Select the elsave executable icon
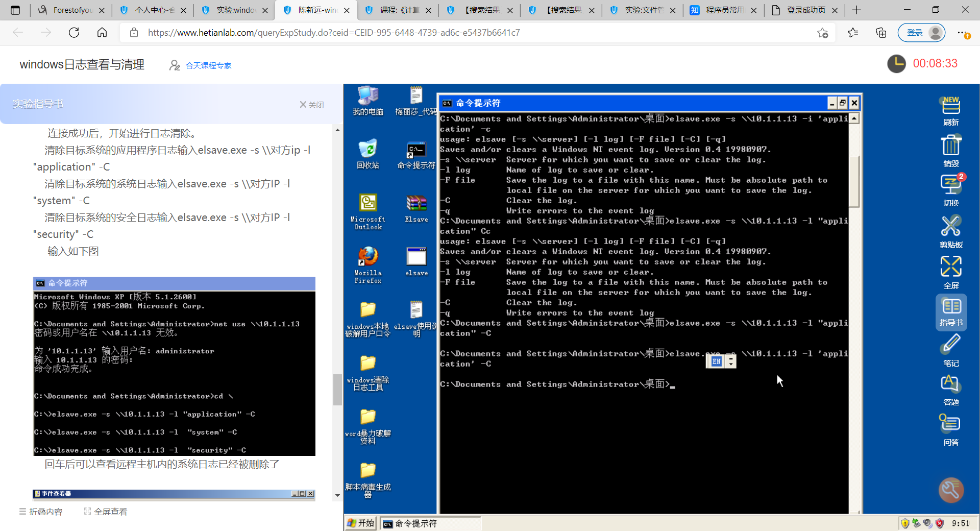The image size is (980, 531). coord(416,262)
